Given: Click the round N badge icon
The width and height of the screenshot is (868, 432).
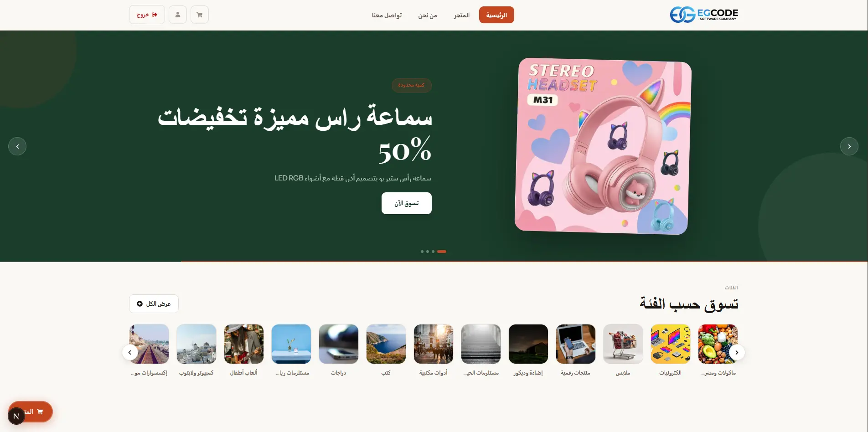Looking at the screenshot, I should point(16,416).
